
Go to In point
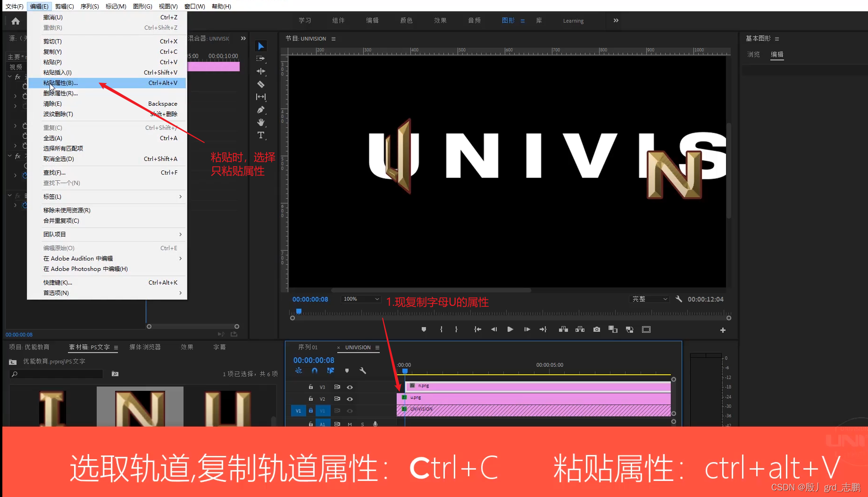click(477, 329)
